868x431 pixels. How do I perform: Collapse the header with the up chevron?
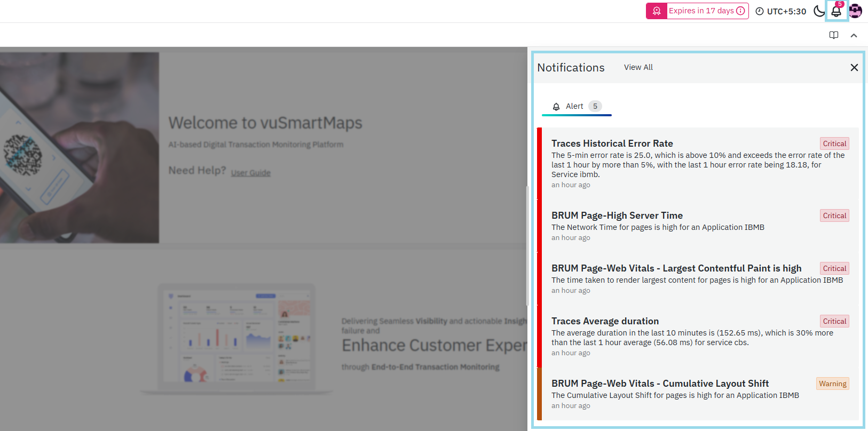(x=854, y=35)
